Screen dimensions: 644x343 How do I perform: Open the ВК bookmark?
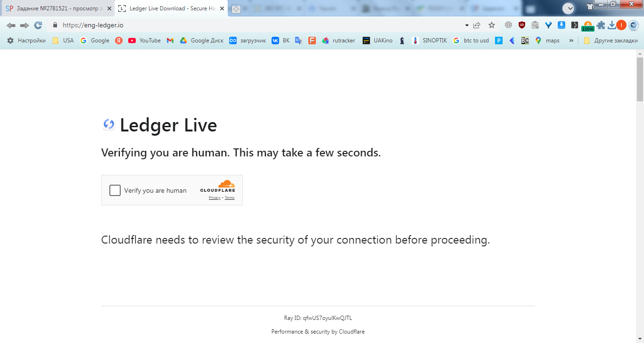(281, 41)
